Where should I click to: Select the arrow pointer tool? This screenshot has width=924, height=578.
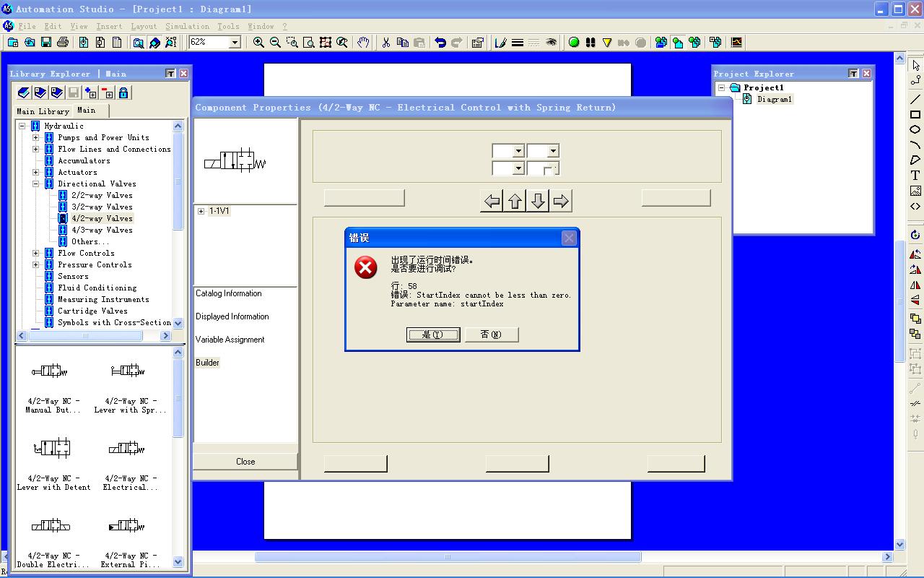pos(915,65)
